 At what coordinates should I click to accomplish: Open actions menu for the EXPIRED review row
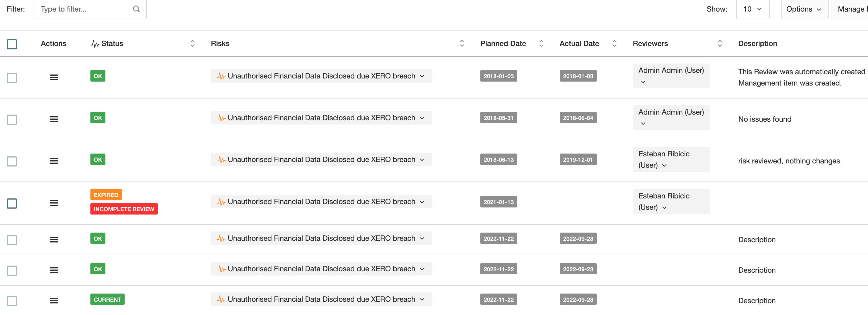coord(54,203)
